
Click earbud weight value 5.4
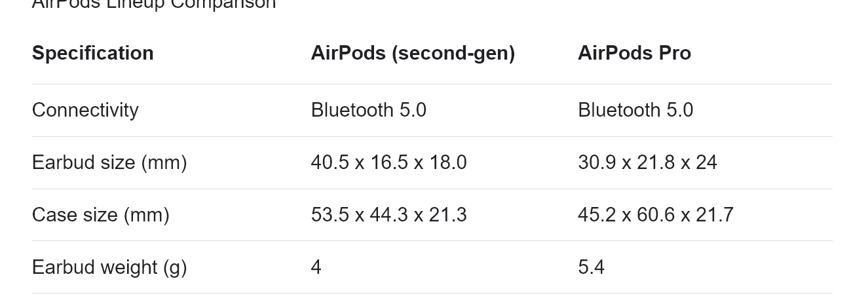(x=591, y=267)
